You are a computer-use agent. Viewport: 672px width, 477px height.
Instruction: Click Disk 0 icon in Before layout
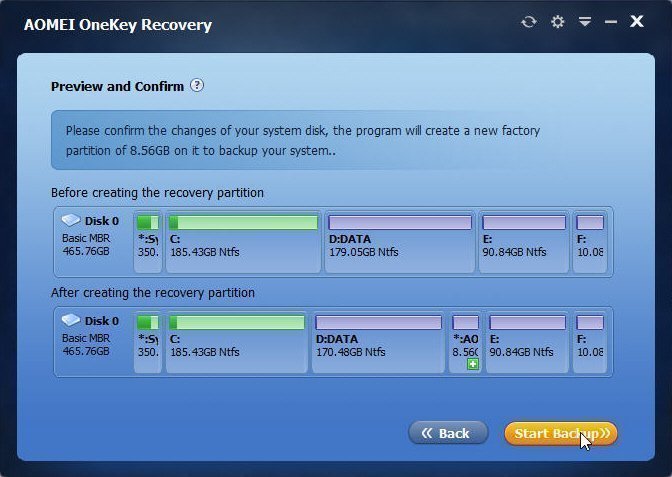(71, 221)
